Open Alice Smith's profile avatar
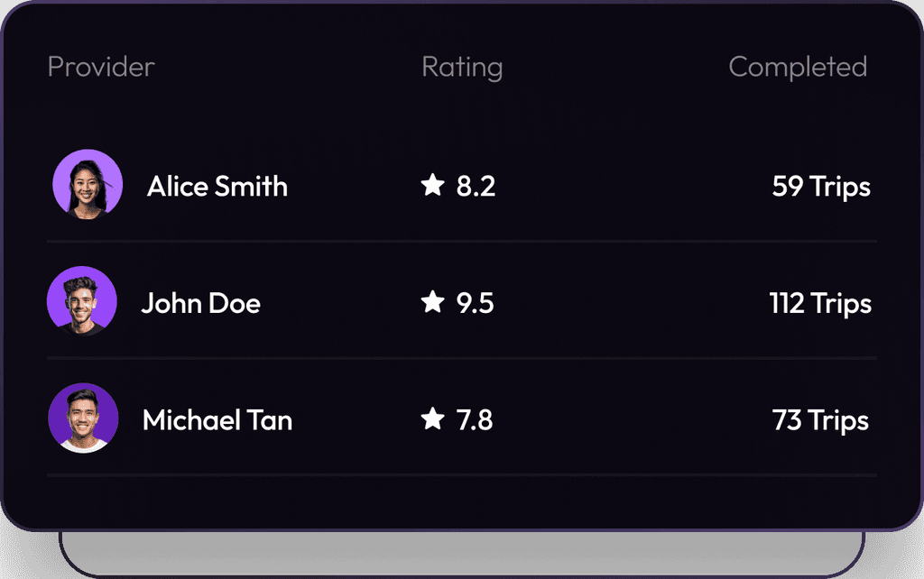The height and width of the screenshot is (579, 924). click(x=88, y=184)
